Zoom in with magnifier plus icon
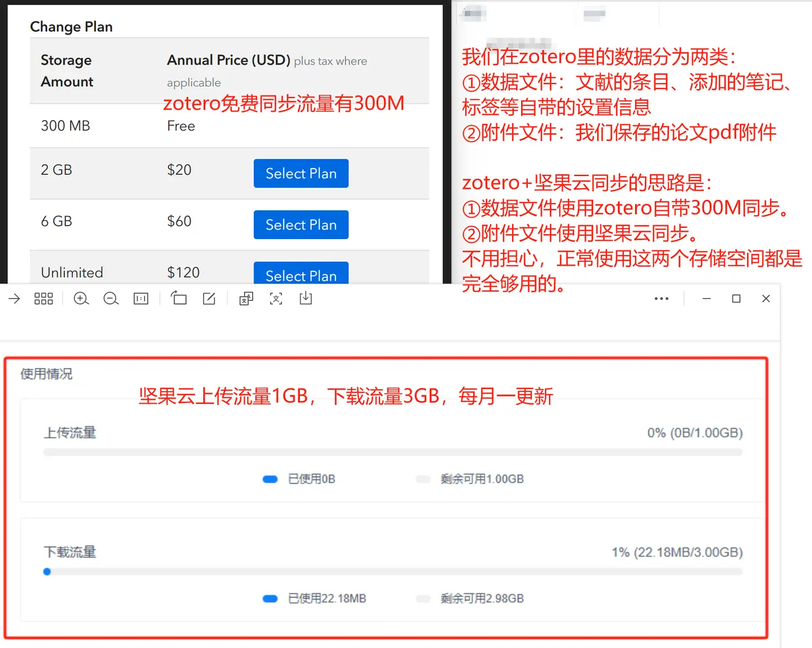 (81, 299)
